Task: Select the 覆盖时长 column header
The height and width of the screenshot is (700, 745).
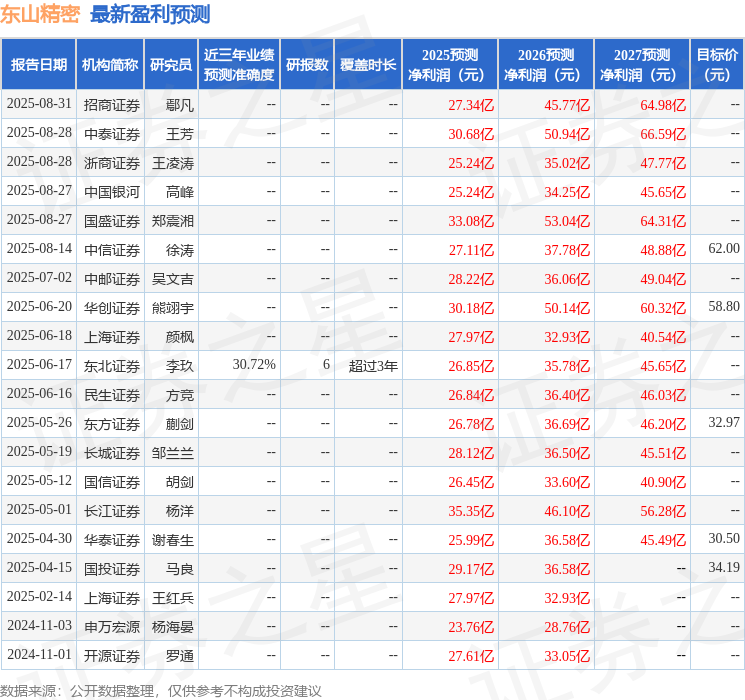Action: point(368,65)
